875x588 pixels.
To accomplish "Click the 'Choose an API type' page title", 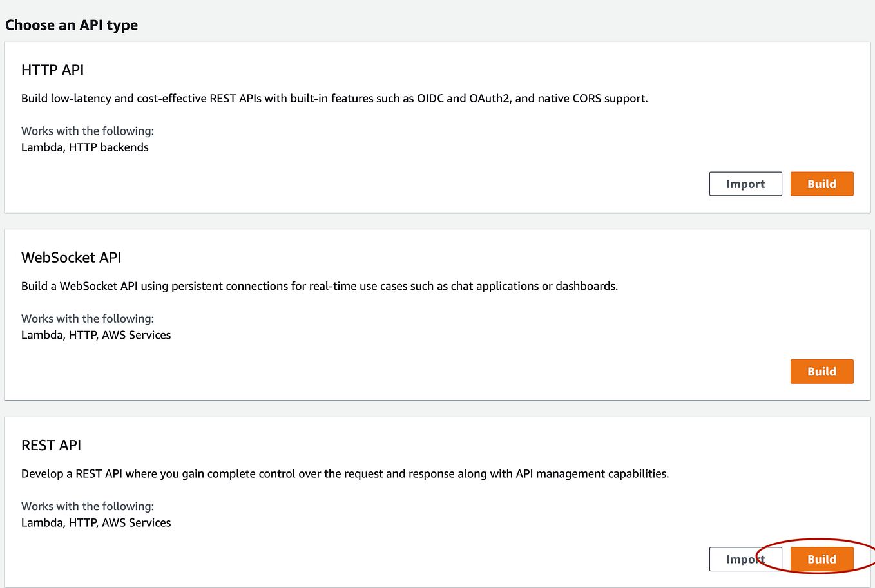I will tap(72, 25).
